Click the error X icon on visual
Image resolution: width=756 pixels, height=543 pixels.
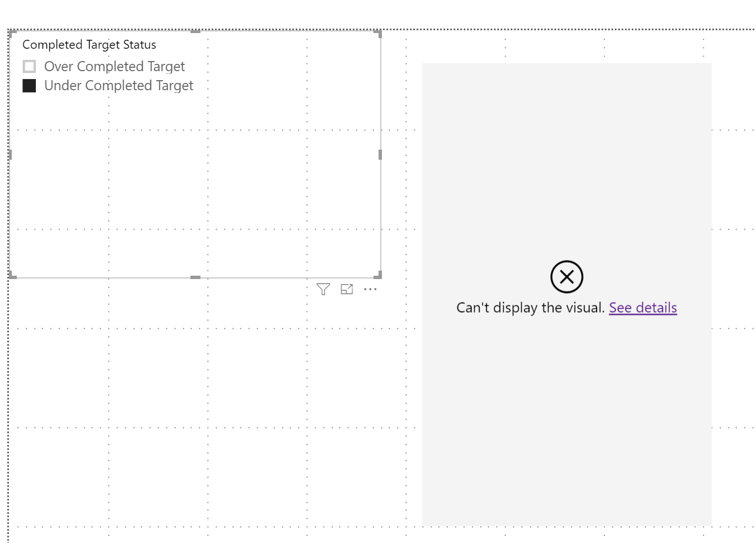tap(567, 277)
